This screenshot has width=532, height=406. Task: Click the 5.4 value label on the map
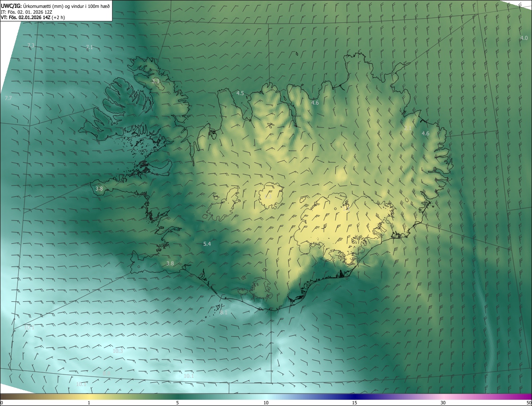click(x=207, y=244)
